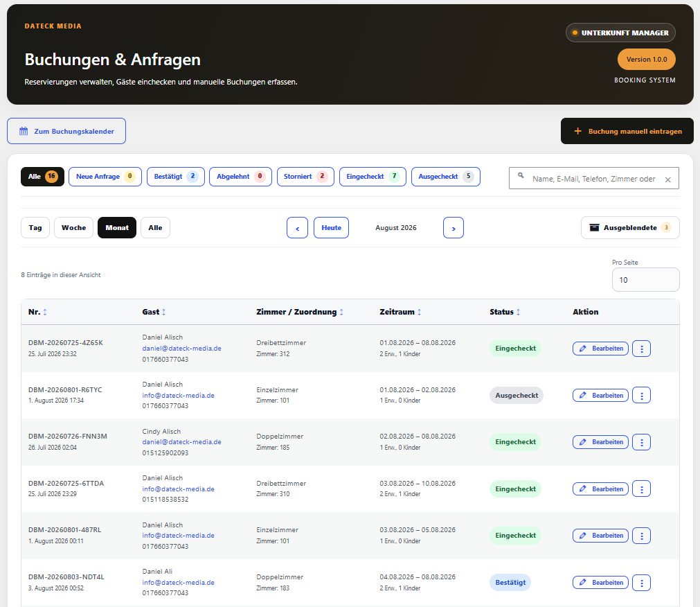
Task: Sort table by Gast column
Action: pyautogui.click(x=154, y=312)
